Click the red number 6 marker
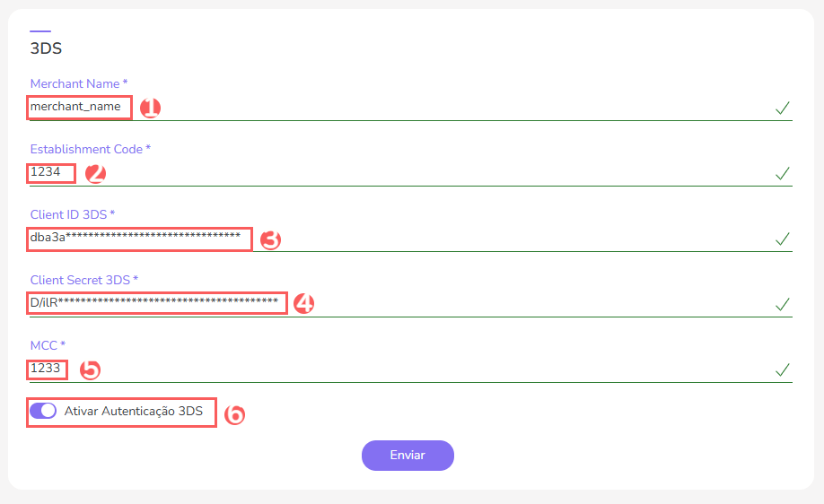Image resolution: width=824 pixels, height=504 pixels. [x=233, y=414]
